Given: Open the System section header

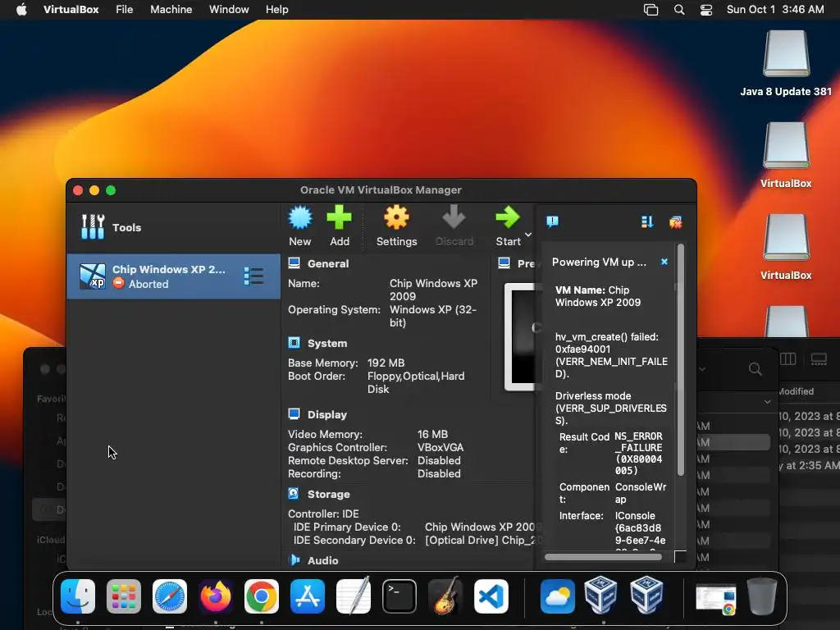Looking at the screenshot, I should [327, 344].
